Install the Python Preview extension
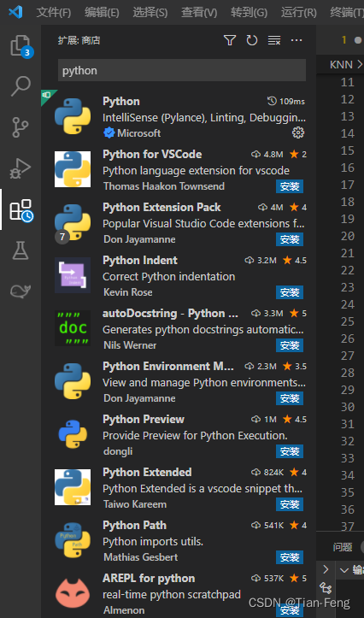364x618 pixels. pos(290,451)
